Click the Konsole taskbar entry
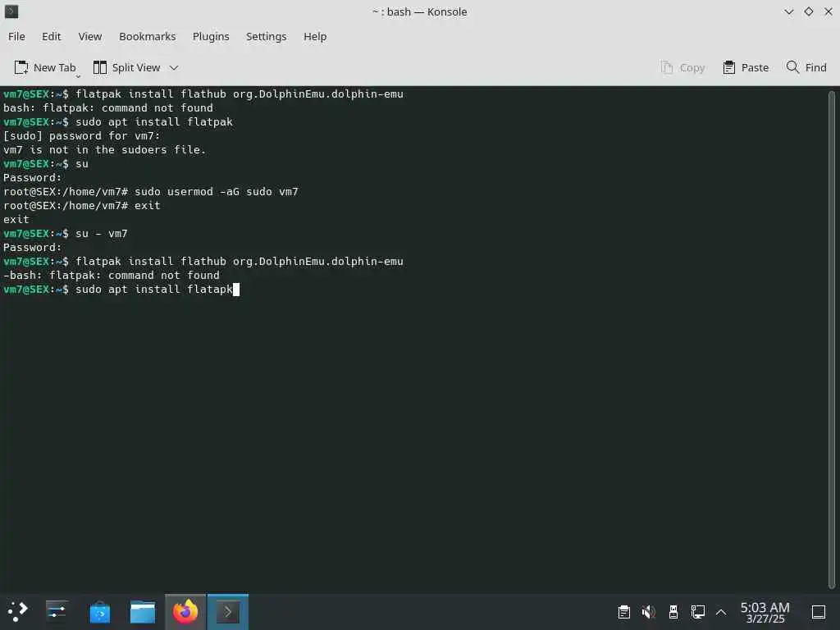The width and height of the screenshot is (840, 630). pos(228,611)
